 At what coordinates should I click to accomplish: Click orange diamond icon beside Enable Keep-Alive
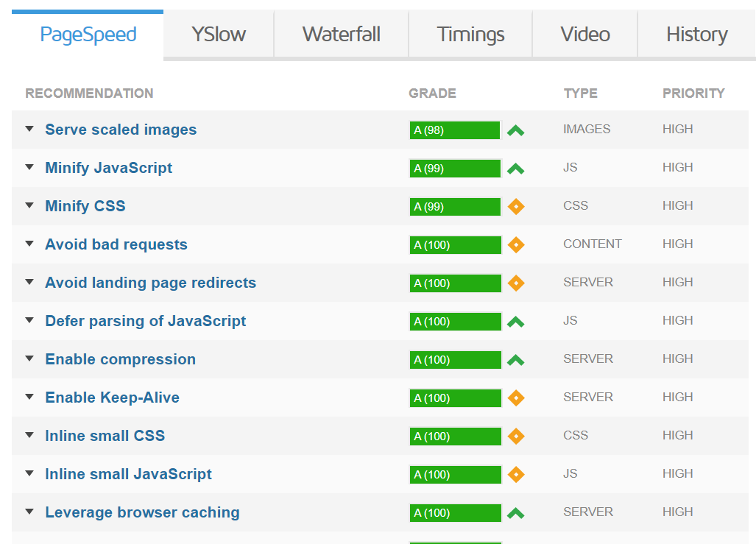tap(516, 398)
